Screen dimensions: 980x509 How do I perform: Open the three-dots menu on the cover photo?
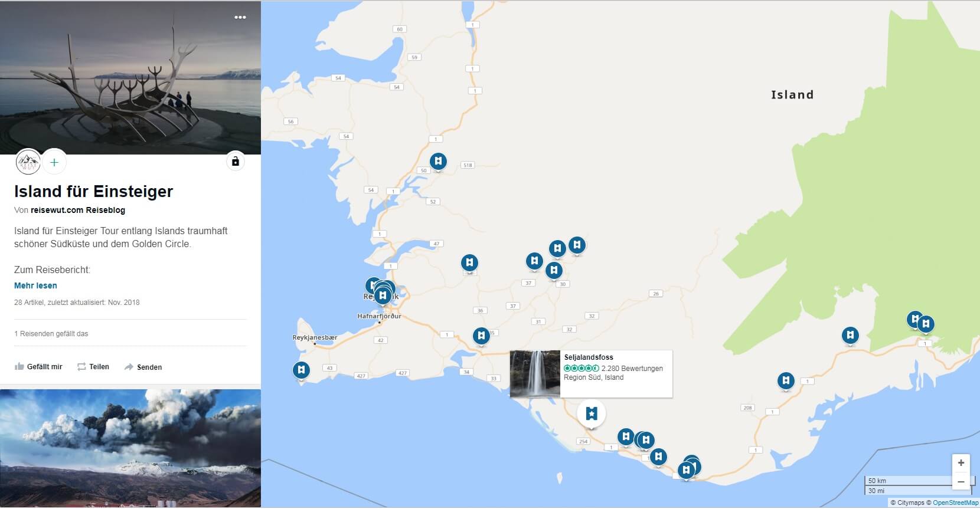click(x=240, y=17)
